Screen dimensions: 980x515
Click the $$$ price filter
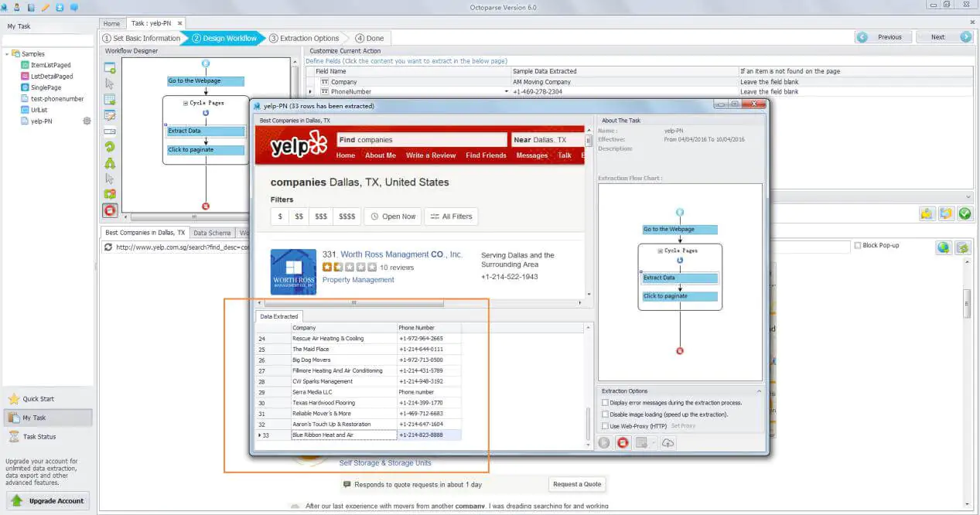pyautogui.click(x=321, y=217)
